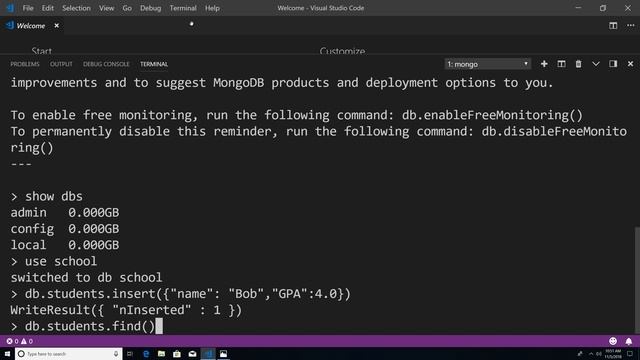Open the View menu
The image size is (640, 360).
107,8
